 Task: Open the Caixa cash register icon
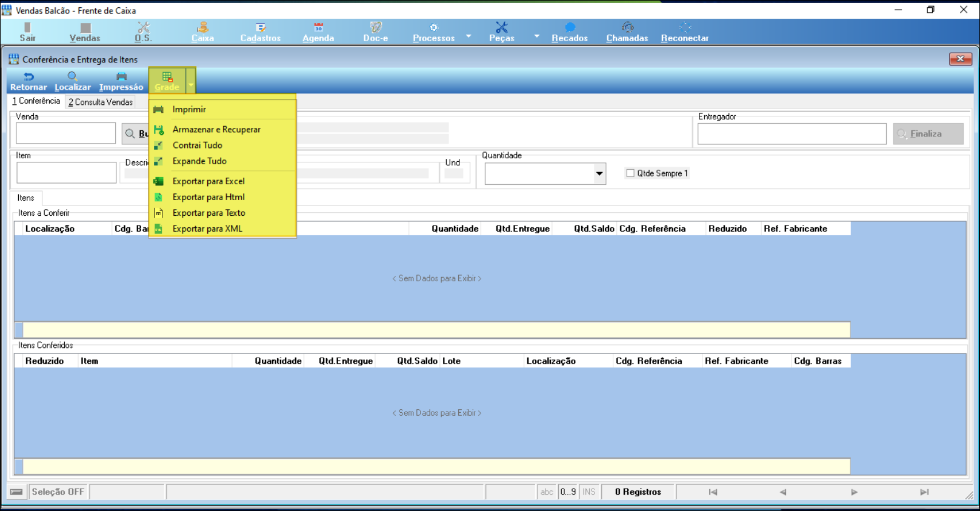[202, 27]
